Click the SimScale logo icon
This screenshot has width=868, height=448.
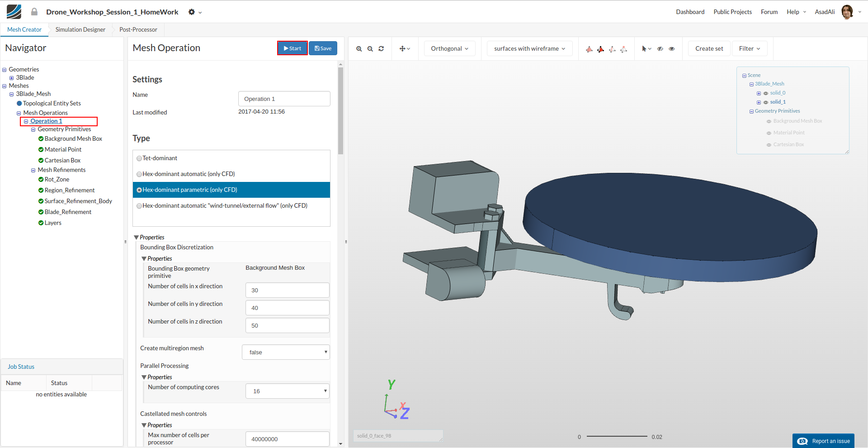coord(14,12)
